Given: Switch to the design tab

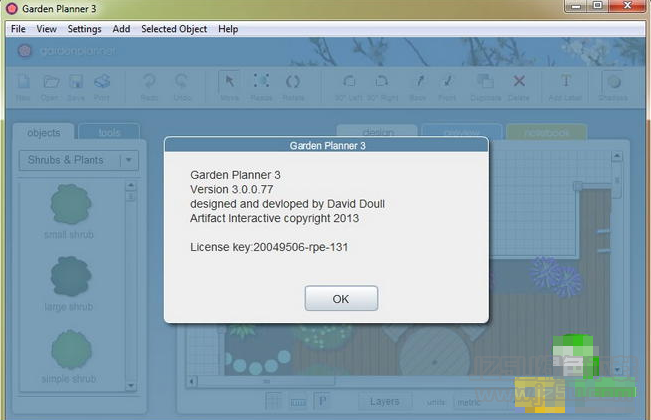Looking at the screenshot, I should click(377, 131).
